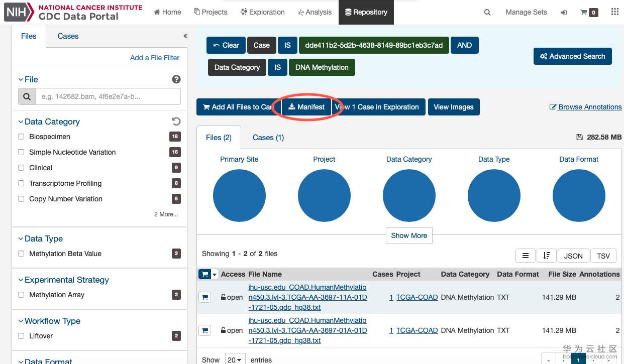The height and width of the screenshot is (364, 624).
Task: Go to page 1 in pagination
Action: [x=578, y=360]
